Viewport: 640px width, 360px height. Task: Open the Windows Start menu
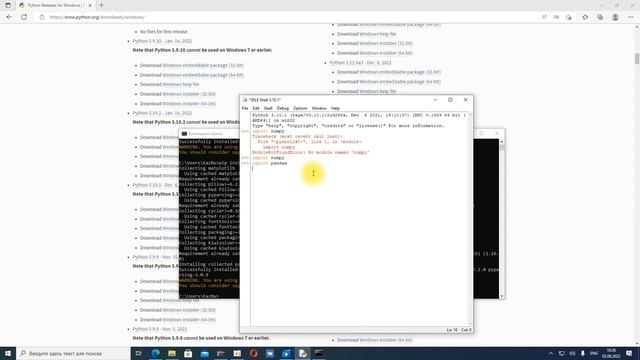point(8,353)
